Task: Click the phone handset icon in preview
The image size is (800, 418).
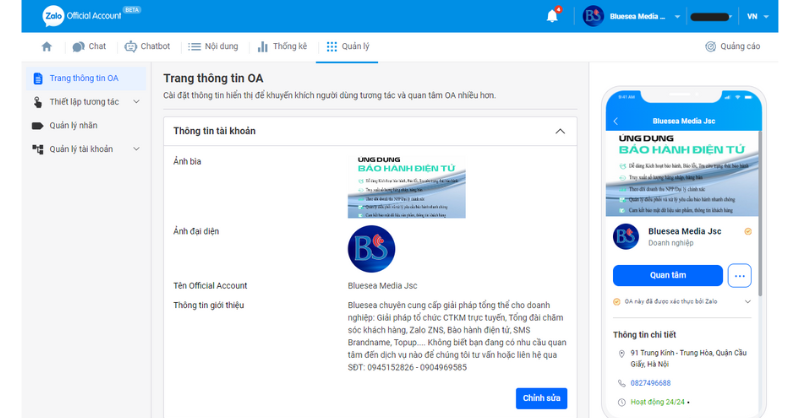Action: pos(621,383)
